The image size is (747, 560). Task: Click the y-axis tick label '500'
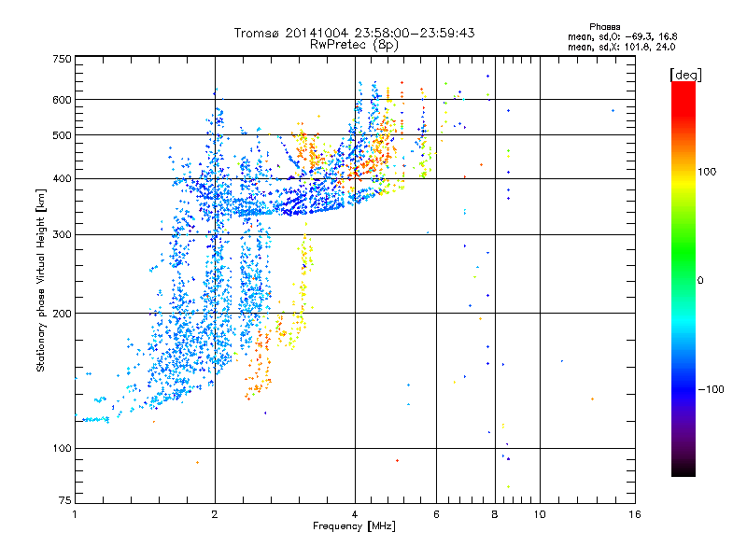coord(62,135)
